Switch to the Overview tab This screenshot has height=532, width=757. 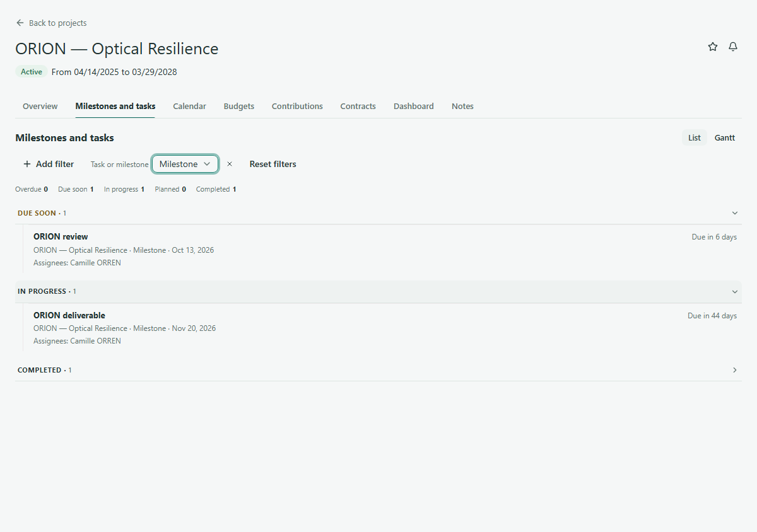tap(40, 106)
